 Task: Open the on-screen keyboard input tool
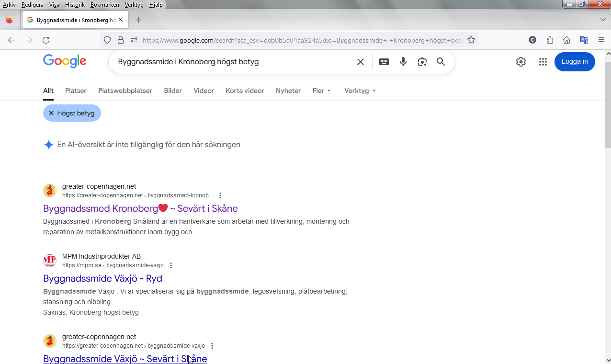[x=384, y=62]
